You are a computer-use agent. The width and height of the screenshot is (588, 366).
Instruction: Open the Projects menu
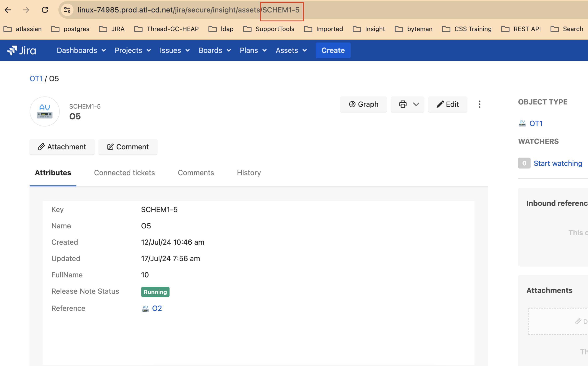(x=132, y=50)
